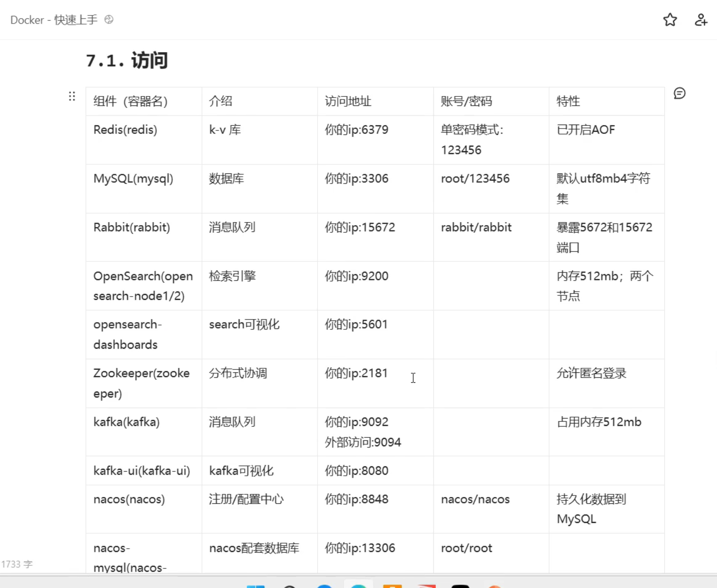Click the six-dot table drag handle
Image resolution: width=717 pixels, height=588 pixels.
72,96
